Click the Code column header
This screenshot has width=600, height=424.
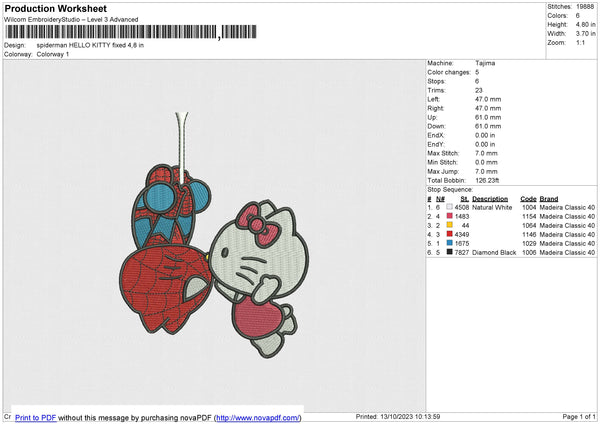[528, 199]
